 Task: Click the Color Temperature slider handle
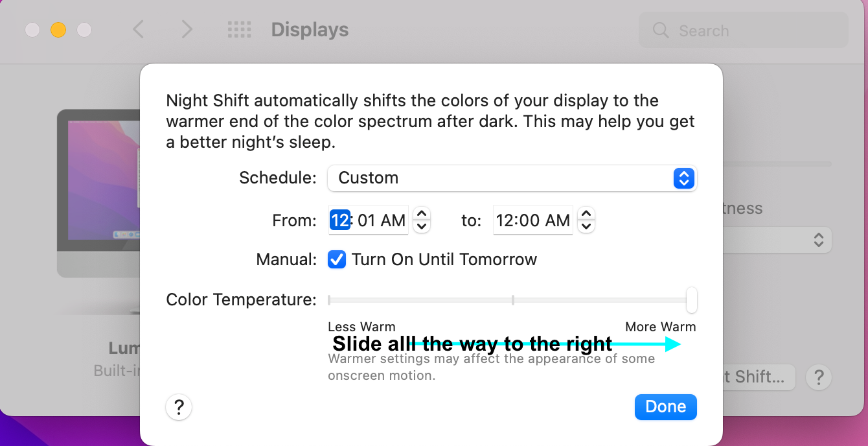(x=691, y=299)
